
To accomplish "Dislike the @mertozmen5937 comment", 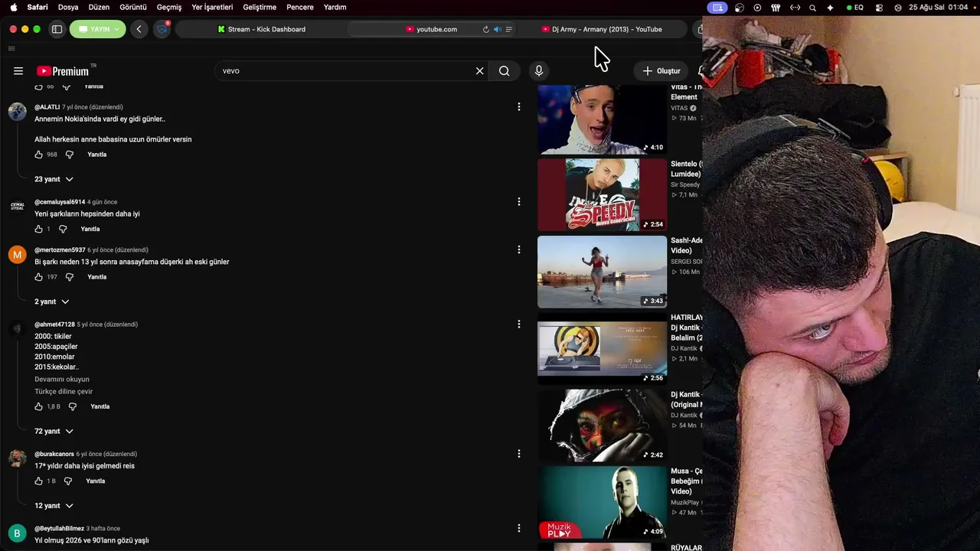I will (69, 277).
